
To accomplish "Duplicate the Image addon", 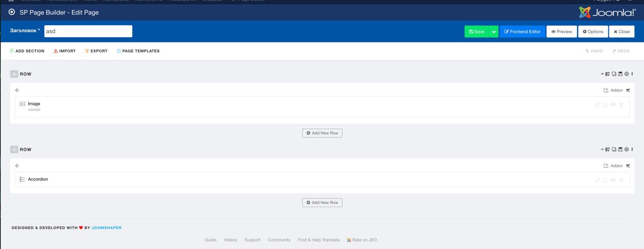I will pos(605,105).
